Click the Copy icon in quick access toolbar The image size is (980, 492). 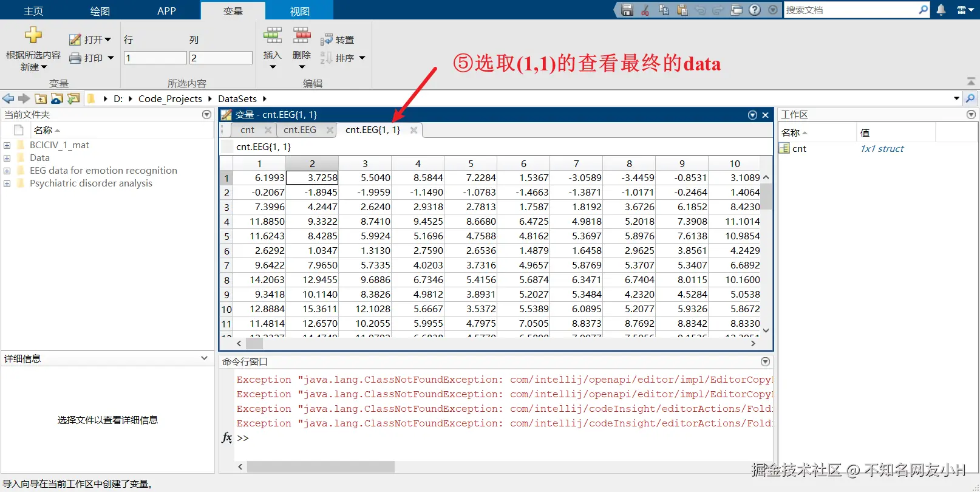pos(664,10)
